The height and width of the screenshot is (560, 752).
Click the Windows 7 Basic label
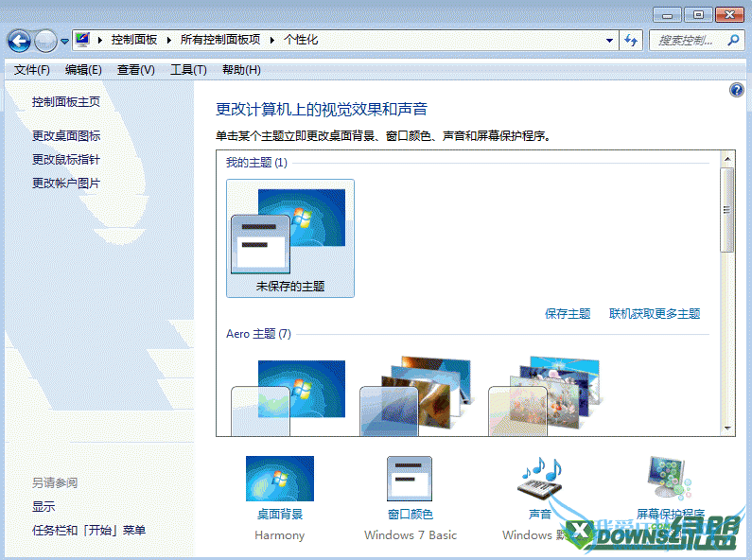[411, 535]
